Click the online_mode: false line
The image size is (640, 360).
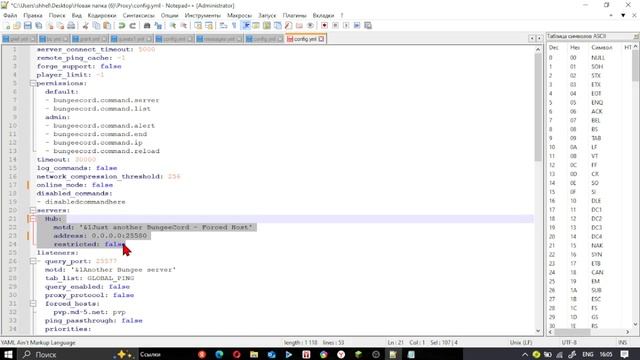tap(75, 185)
